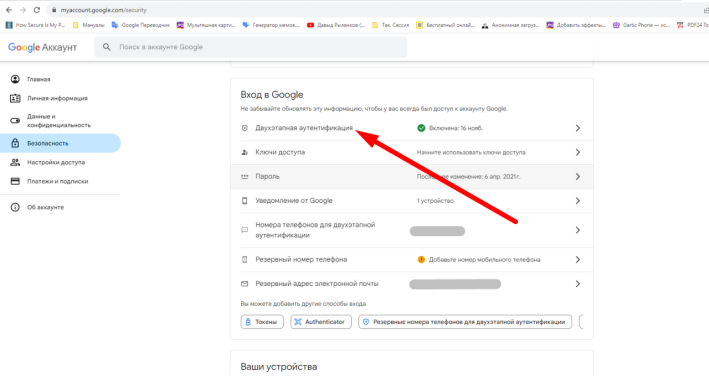Open the 'Пароль' setting
Screen dimensions: 709x376
click(411, 177)
